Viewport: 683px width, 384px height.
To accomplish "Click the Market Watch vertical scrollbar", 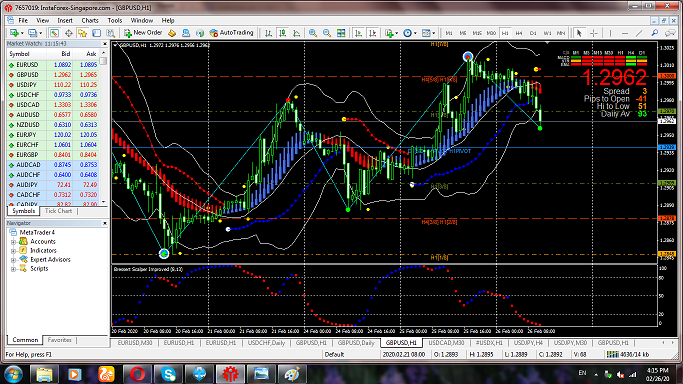I will point(104,127).
